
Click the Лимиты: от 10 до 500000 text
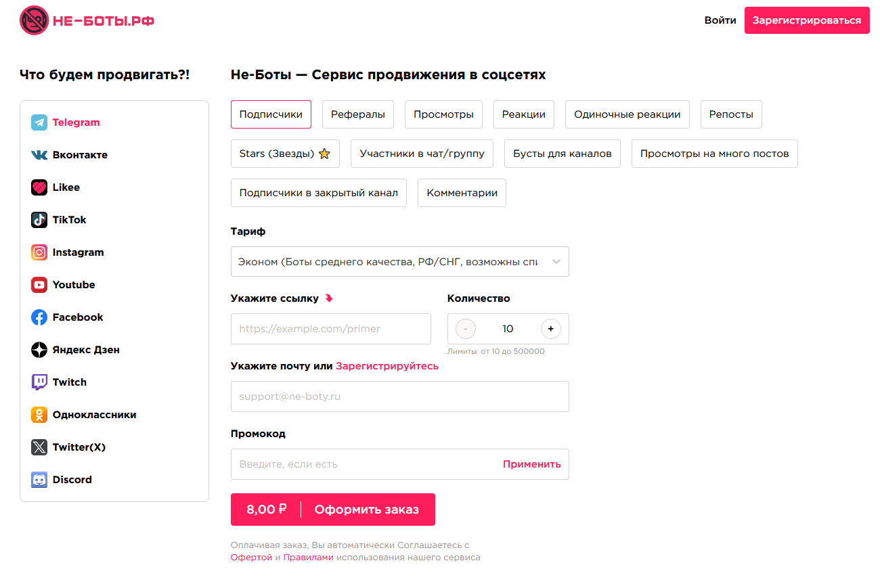496,351
